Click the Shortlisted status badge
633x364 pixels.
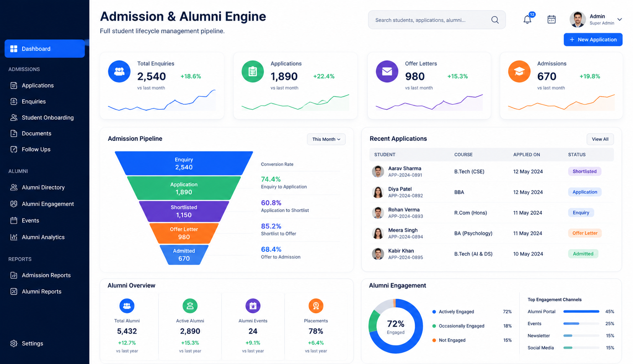[584, 171]
